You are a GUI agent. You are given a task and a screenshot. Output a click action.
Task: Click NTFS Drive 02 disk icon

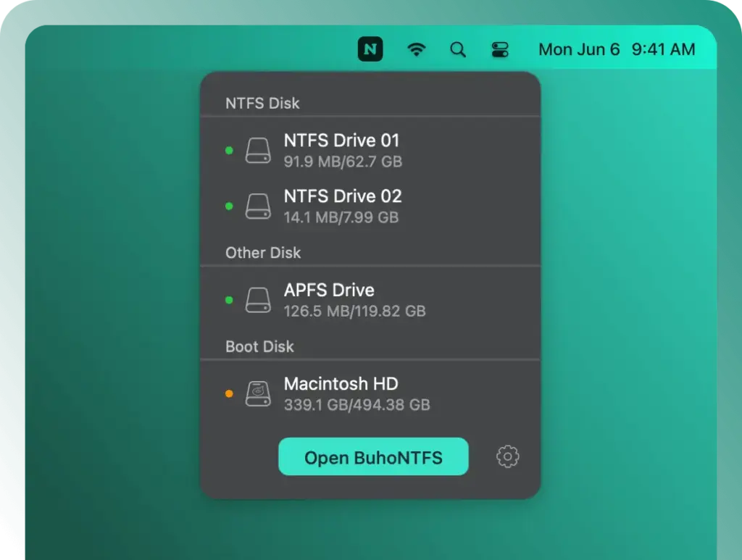(x=258, y=206)
